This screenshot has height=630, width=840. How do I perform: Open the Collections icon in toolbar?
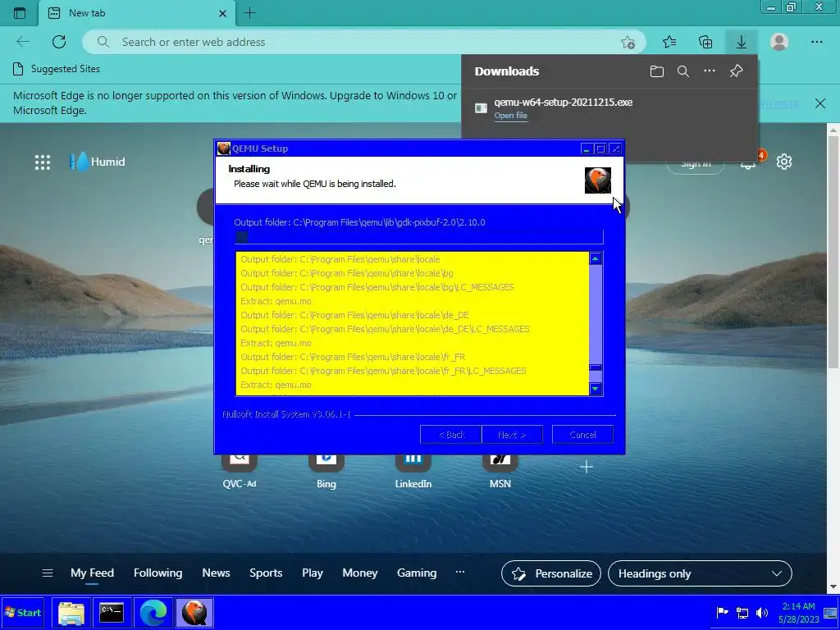[705, 42]
